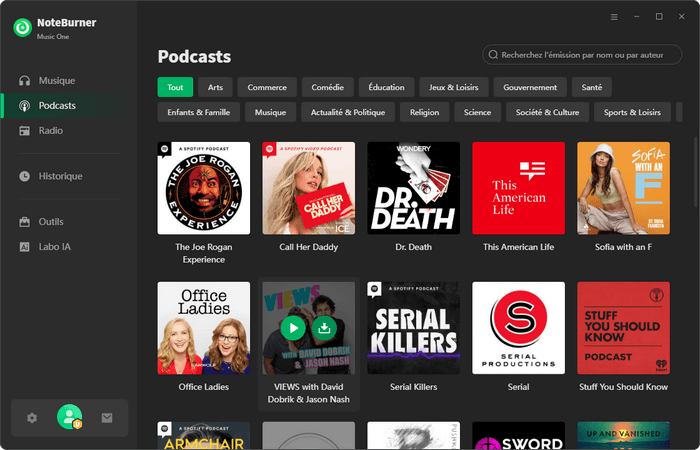The width and height of the screenshot is (700, 450).
Task: Open the hamburger menu in title bar
Action: [x=614, y=17]
